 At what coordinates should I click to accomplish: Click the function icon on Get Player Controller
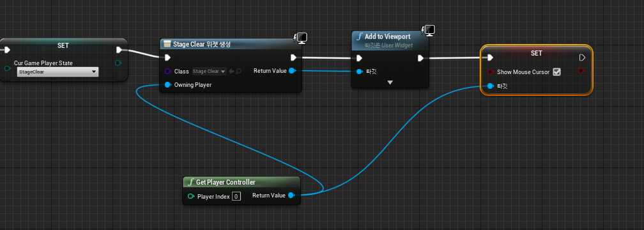coord(191,182)
